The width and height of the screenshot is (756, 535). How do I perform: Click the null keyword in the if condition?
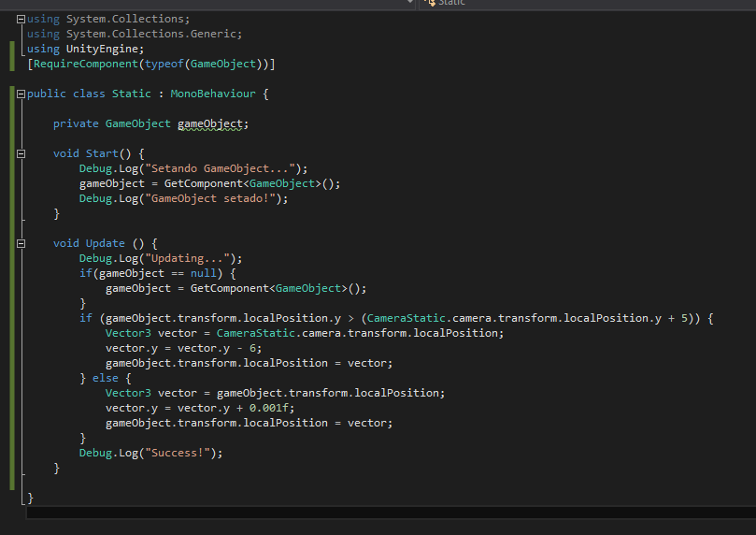tap(203, 273)
